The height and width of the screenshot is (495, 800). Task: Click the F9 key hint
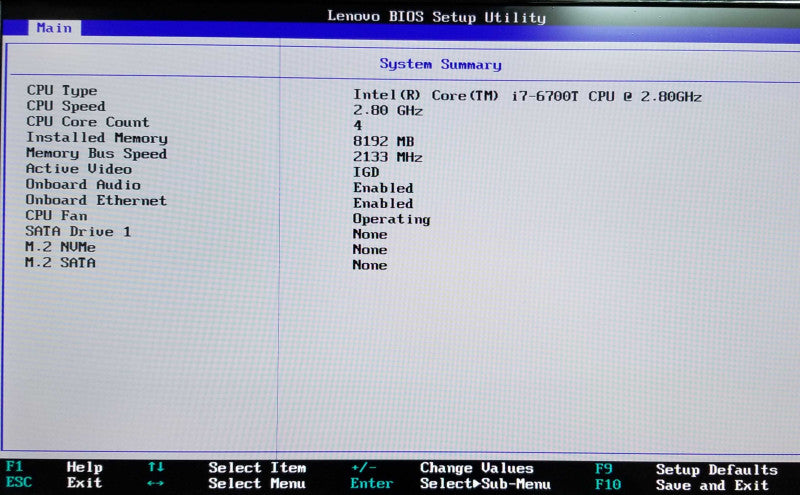pos(604,468)
